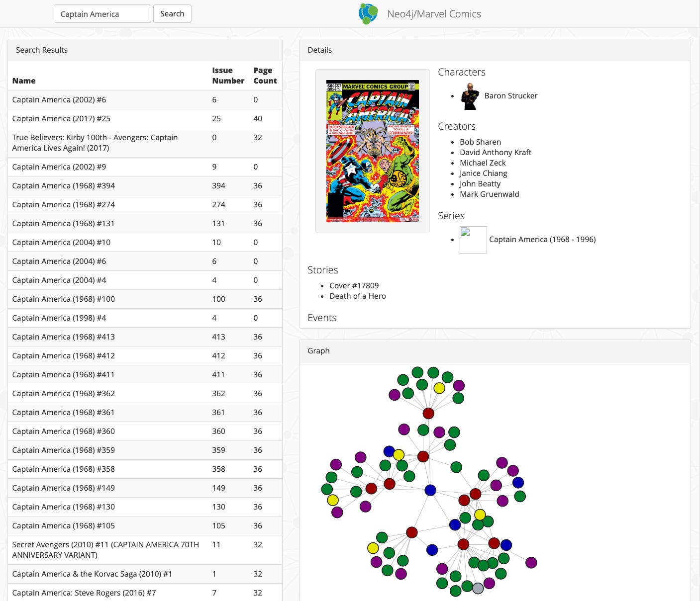
Task: Select row Captain America (1968) #358
Action: 145,469
